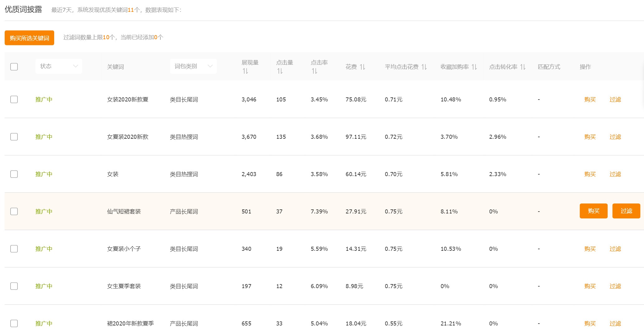Sort the 点击转化率 column

click(x=523, y=66)
